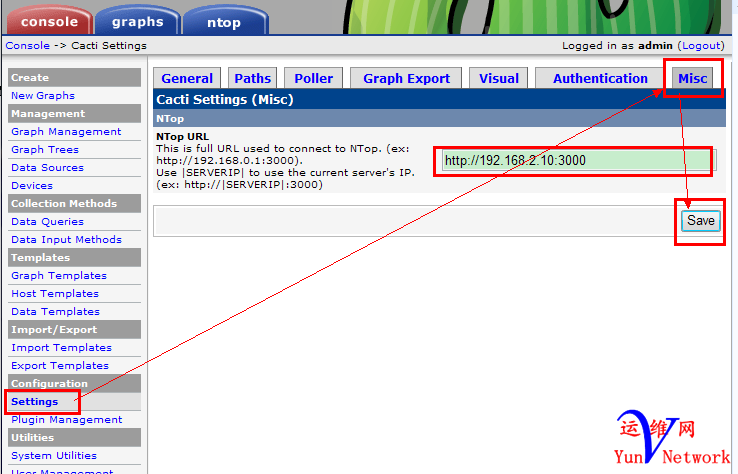Open New Graphs in sidebar
Viewport: 738px width, 474px height.
[43, 96]
